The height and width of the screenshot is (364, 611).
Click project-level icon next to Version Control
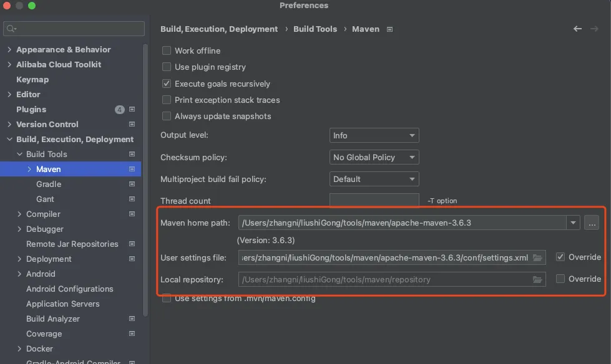click(x=132, y=124)
